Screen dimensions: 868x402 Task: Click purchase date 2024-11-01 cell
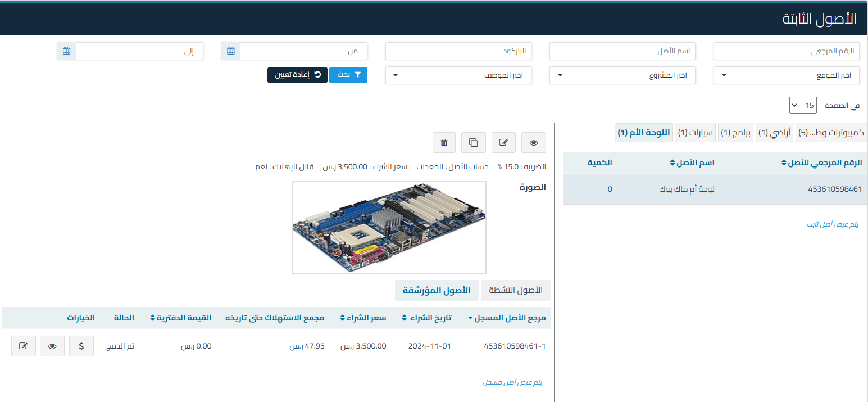(x=430, y=346)
